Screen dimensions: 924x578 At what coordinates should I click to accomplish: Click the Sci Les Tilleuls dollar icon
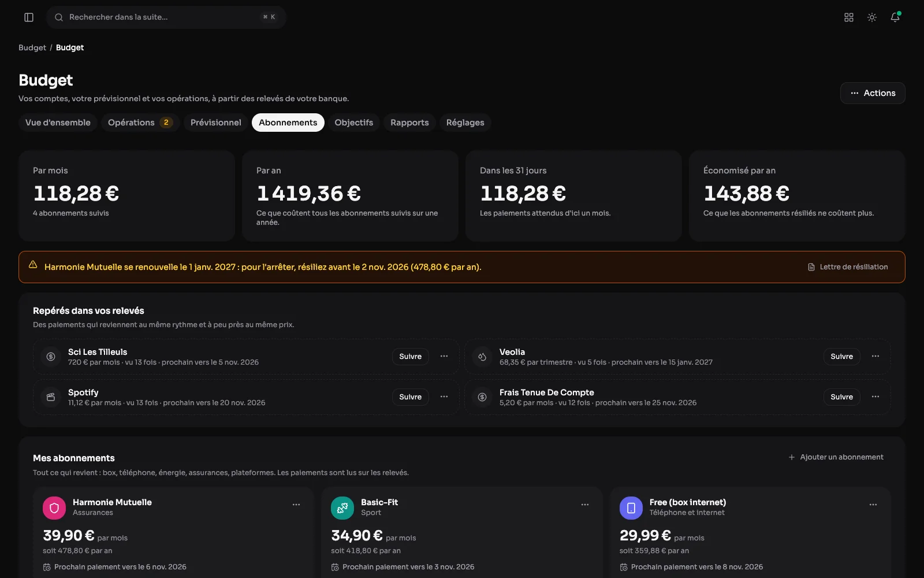coord(51,357)
